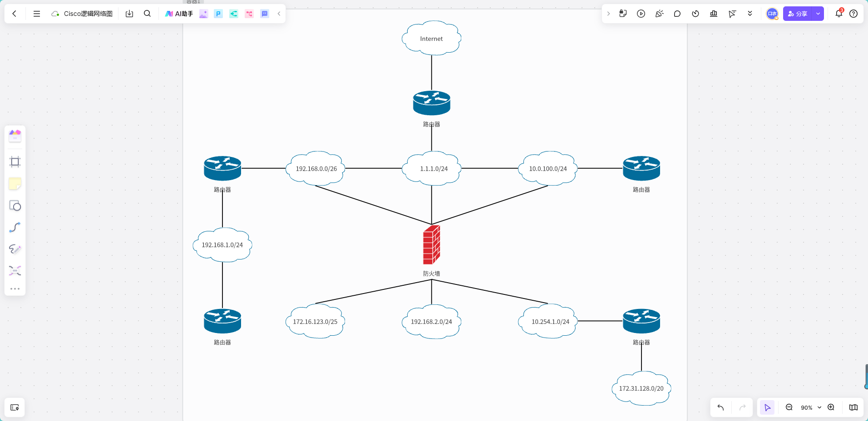Click the locked sticky note icon
The image size is (868, 421).
coord(623,14)
